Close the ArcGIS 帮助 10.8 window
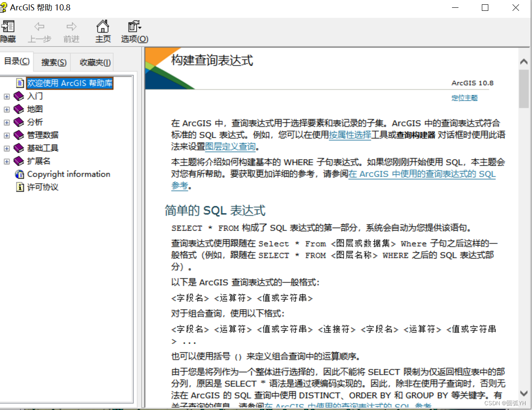532x410 pixels. click(516, 8)
